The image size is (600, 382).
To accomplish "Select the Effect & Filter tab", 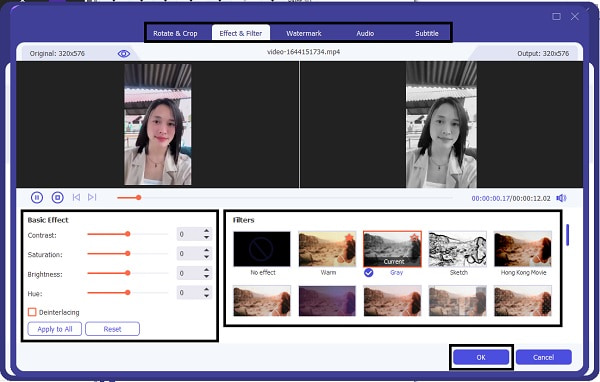I will [241, 33].
